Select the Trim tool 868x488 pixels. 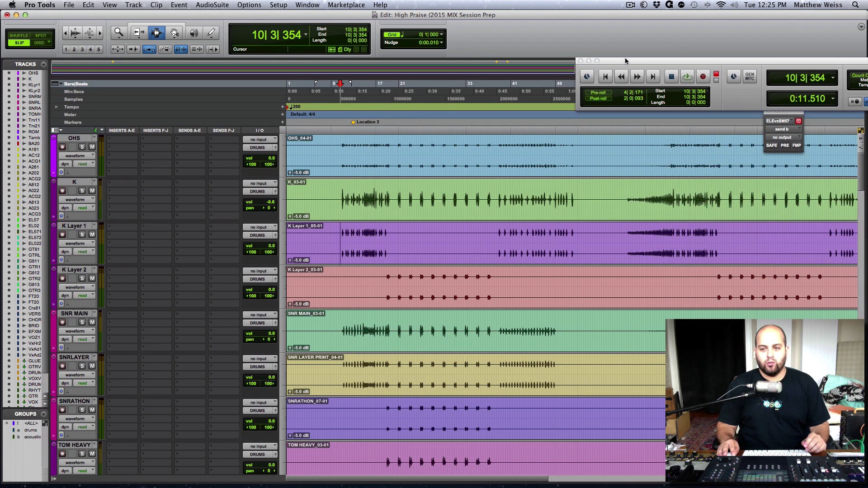(138, 33)
